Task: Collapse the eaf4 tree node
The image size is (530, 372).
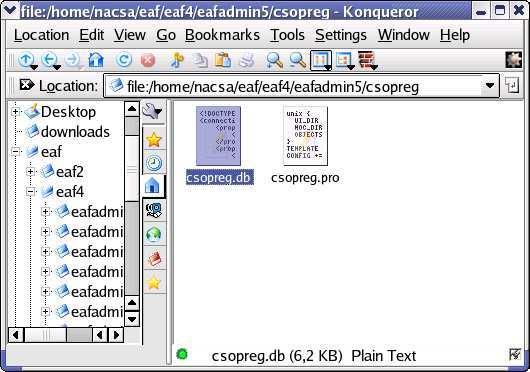Action: pyautogui.click(x=31, y=192)
